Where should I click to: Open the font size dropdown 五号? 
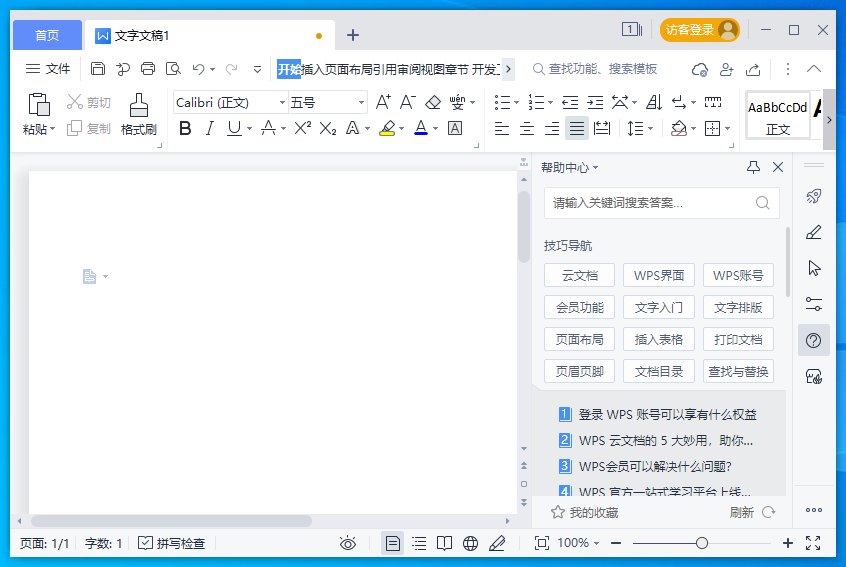point(361,103)
